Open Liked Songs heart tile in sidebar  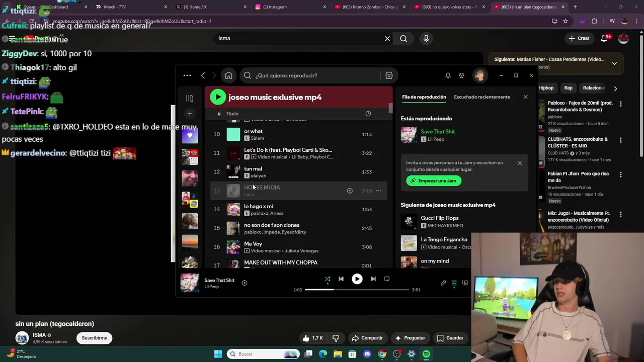(x=190, y=135)
